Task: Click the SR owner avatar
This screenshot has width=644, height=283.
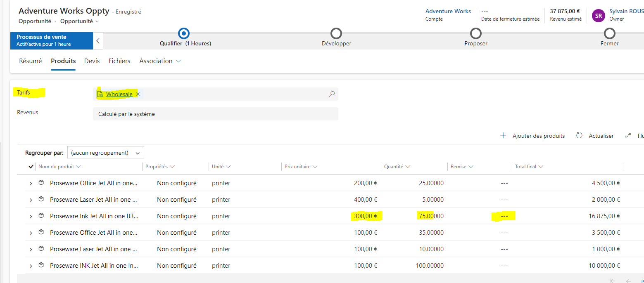Action: [x=599, y=16]
